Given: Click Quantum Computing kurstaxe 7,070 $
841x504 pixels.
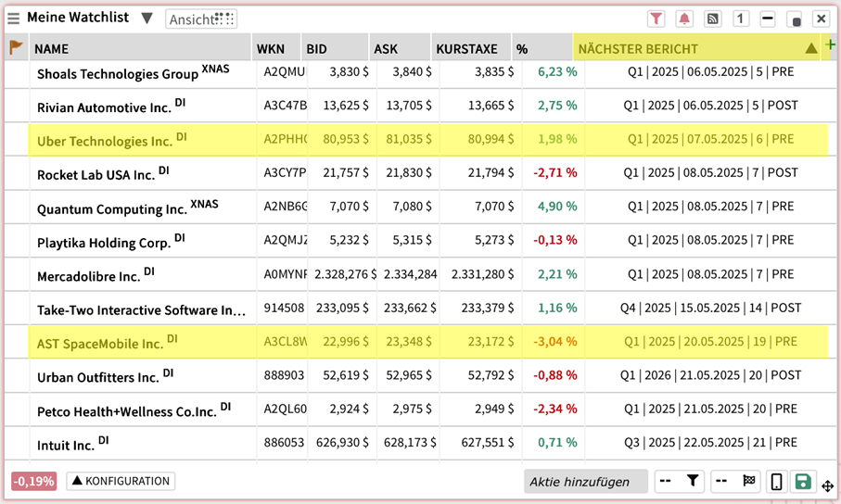Looking at the screenshot, I should click(494, 207).
